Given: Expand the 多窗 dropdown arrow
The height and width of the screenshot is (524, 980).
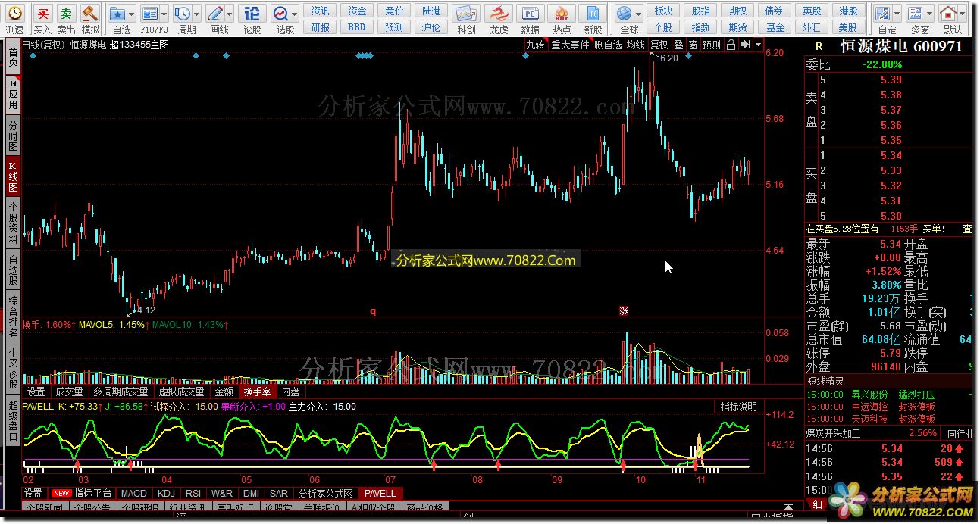Looking at the screenshot, I should (x=930, y=14).
